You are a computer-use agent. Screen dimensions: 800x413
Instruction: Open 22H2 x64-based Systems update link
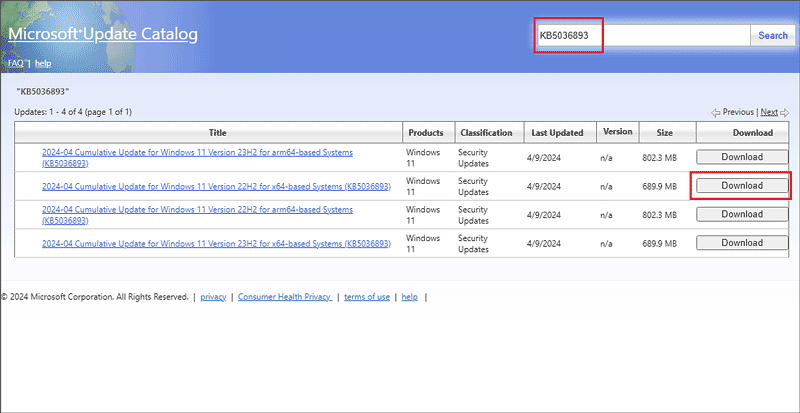point(216,186)
